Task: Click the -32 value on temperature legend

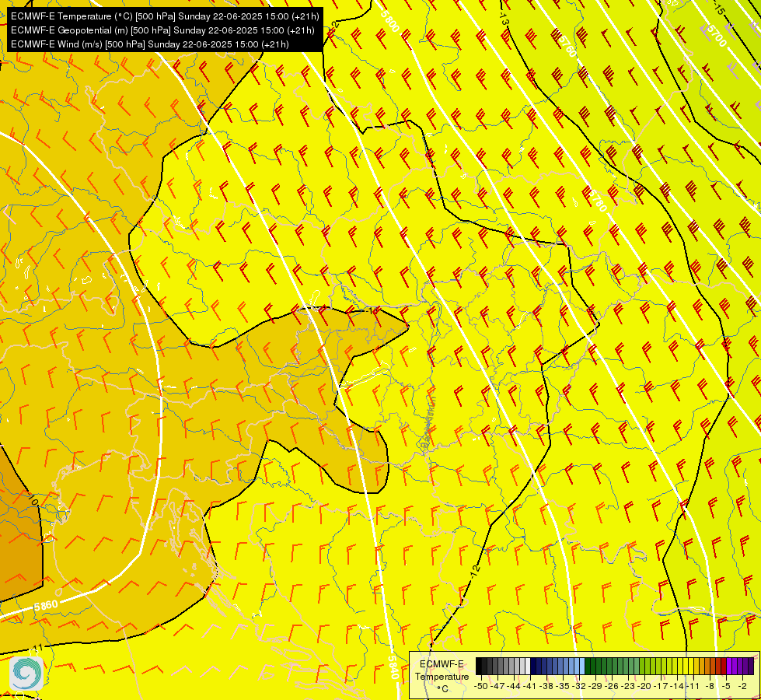Action: pos(579,686)
